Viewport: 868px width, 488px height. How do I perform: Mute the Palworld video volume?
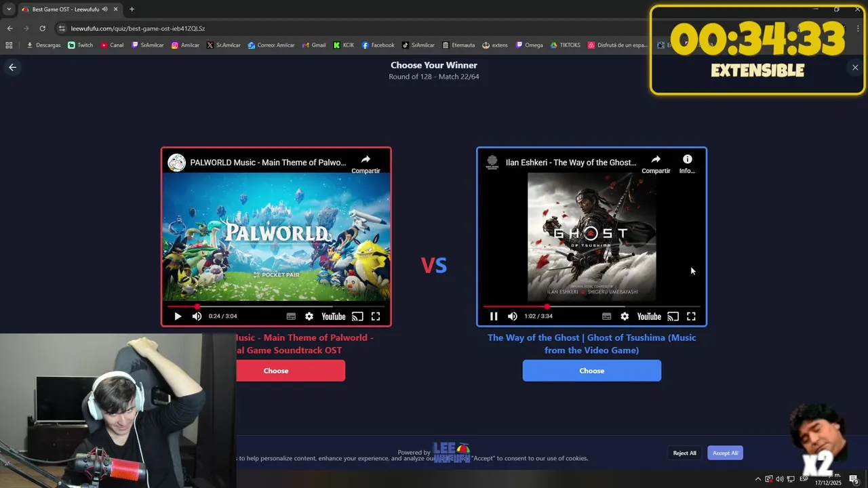(x=197, y=317)
